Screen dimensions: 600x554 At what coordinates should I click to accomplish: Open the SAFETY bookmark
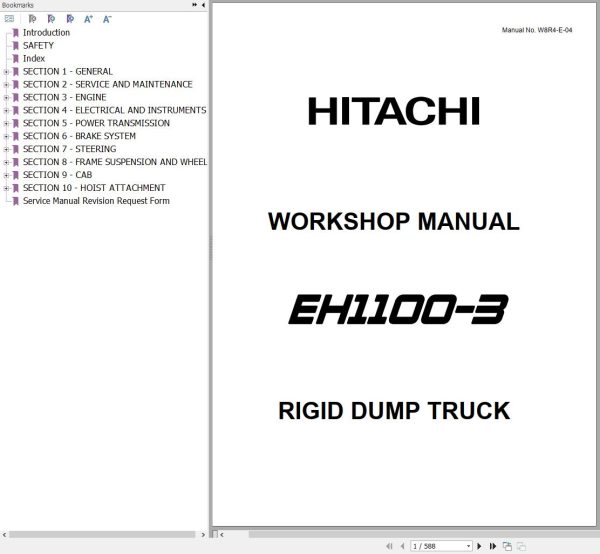pos(38,46)
